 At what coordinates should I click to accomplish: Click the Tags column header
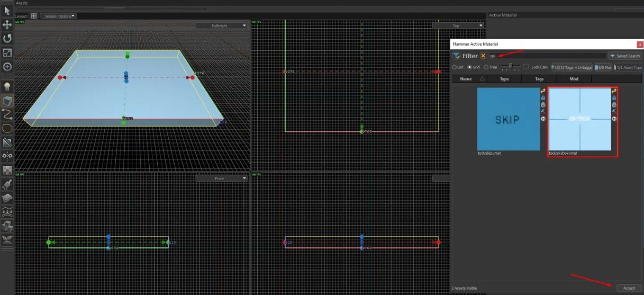tap(539, 79)
